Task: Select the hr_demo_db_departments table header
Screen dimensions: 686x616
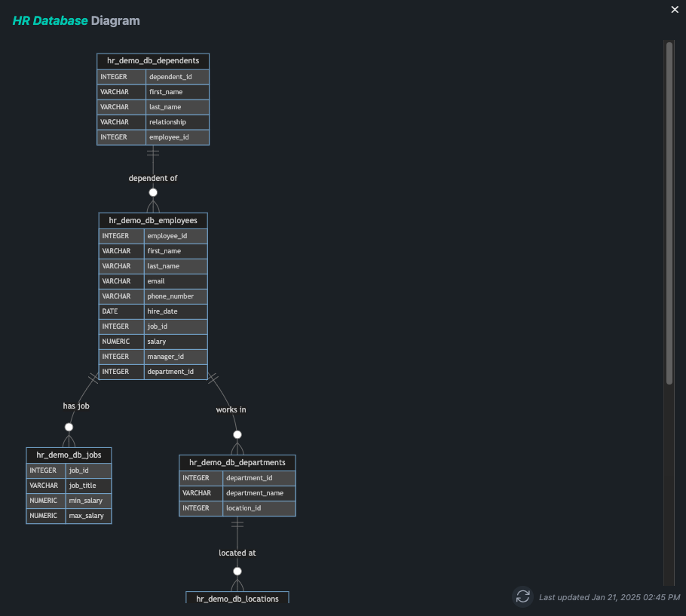Action: (x=237, y=463)
